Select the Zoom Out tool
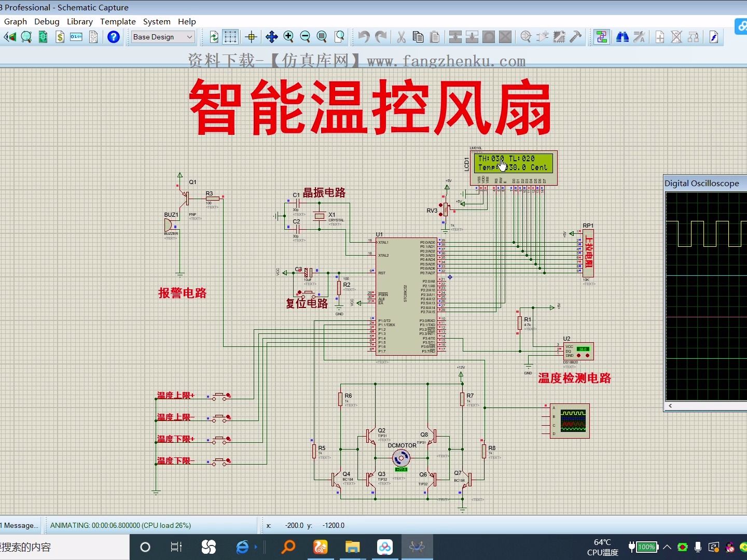This screenshot has height=560, width=747. tap(306, 37)
